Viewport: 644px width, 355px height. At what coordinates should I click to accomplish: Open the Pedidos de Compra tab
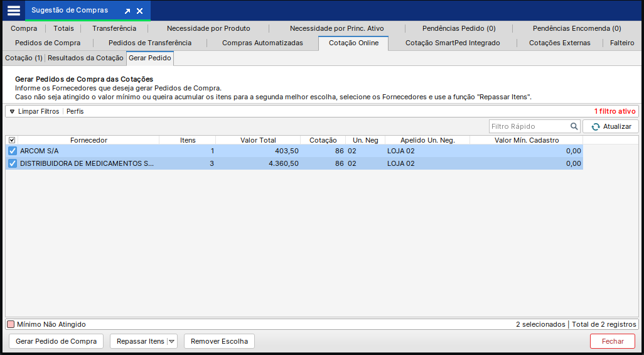(x=48, y=43)
